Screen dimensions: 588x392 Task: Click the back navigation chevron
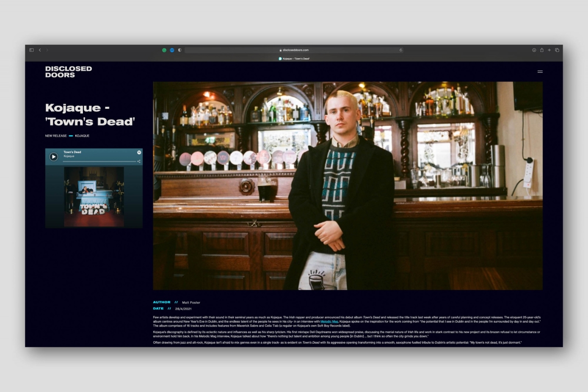(x=40, y=50)
